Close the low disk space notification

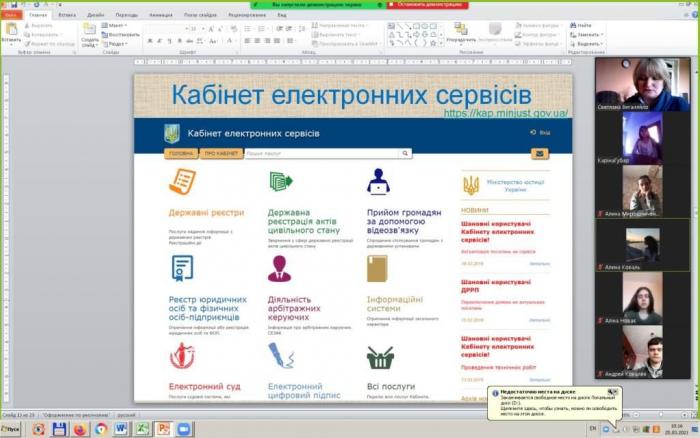[x=613, y=392]
